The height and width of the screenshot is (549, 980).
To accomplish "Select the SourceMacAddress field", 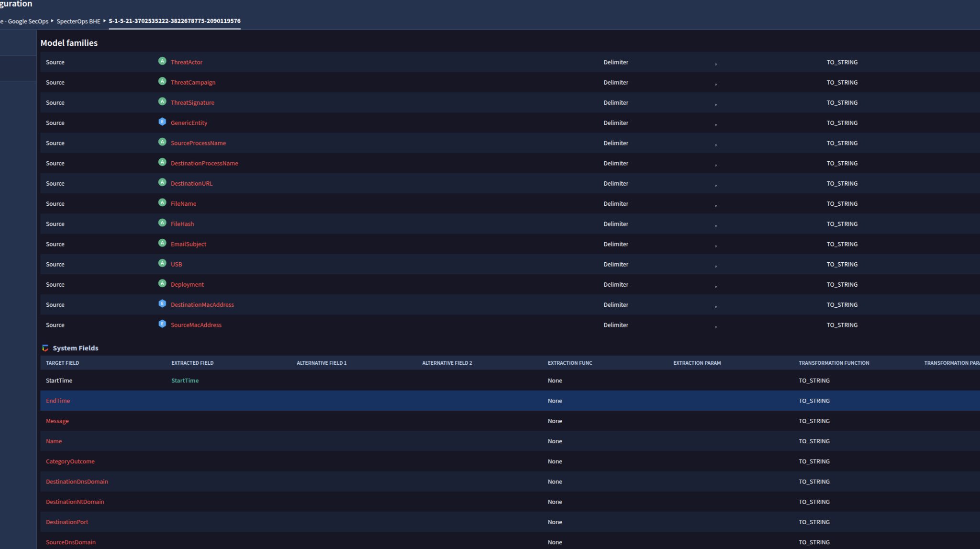I will click(x=196, y=325).
